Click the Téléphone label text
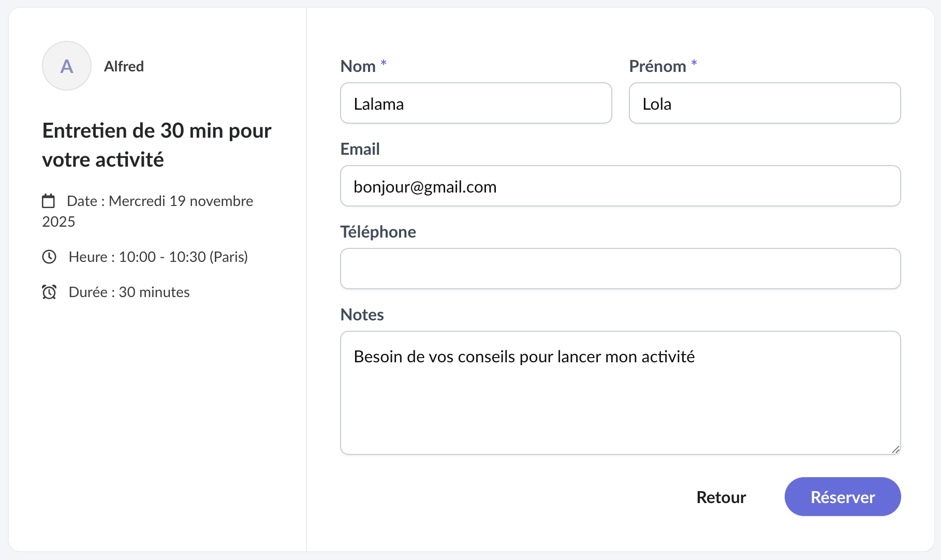Screen dimensions: 941x560 tap(378, 232)
